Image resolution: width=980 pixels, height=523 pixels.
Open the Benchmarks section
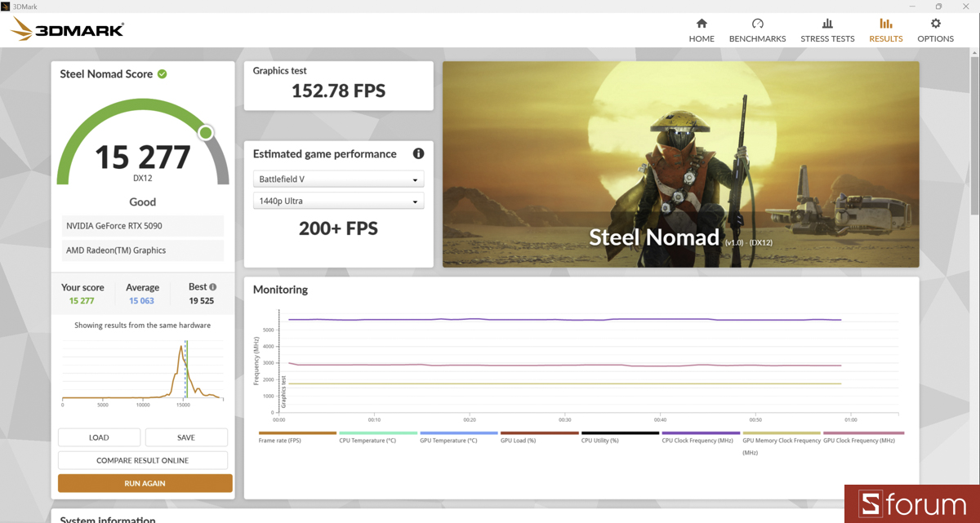pos(757,29)
